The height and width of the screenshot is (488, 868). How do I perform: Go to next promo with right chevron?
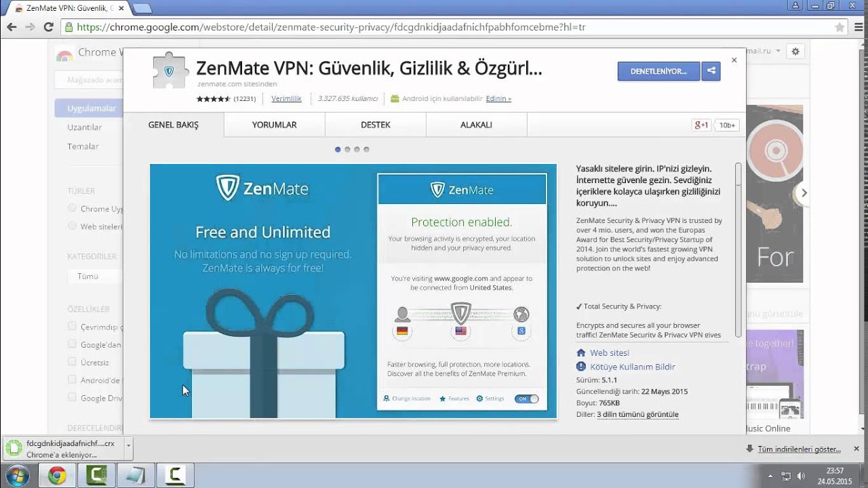point(804,192)
